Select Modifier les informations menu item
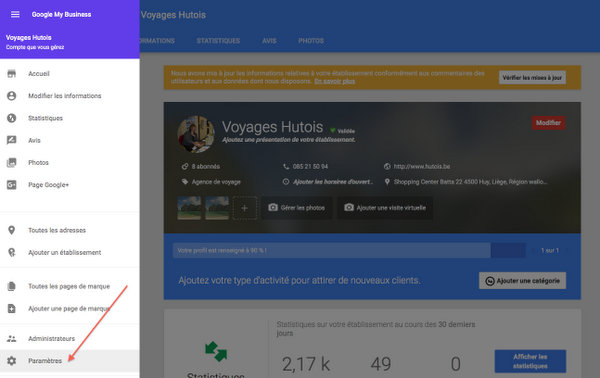Screen dimensions: 600x378 click(70, 96)
